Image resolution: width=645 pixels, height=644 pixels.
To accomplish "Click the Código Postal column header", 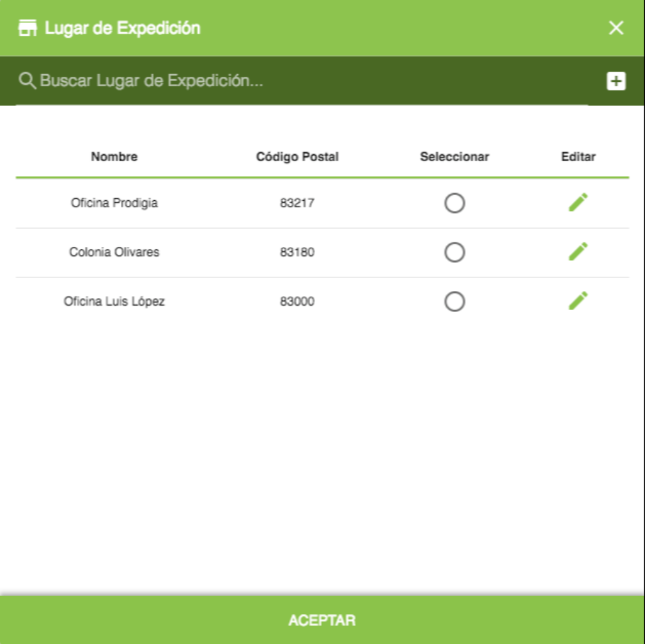I will (297, 157).
